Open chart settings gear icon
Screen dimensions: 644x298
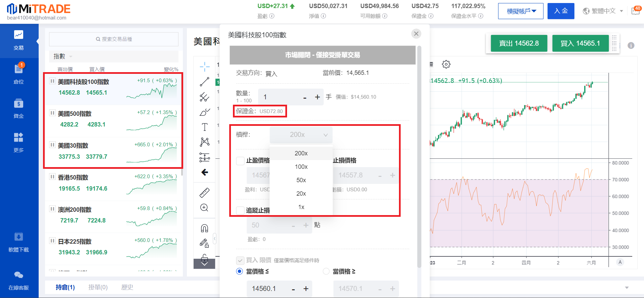(x=446, y=64)
